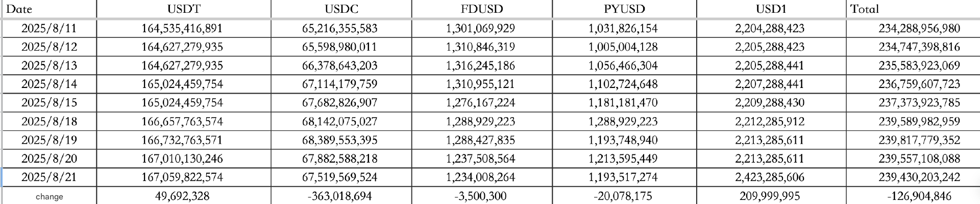Select the date cell 2025/8/21
980x204 pixels.
[x=49, y=177]
